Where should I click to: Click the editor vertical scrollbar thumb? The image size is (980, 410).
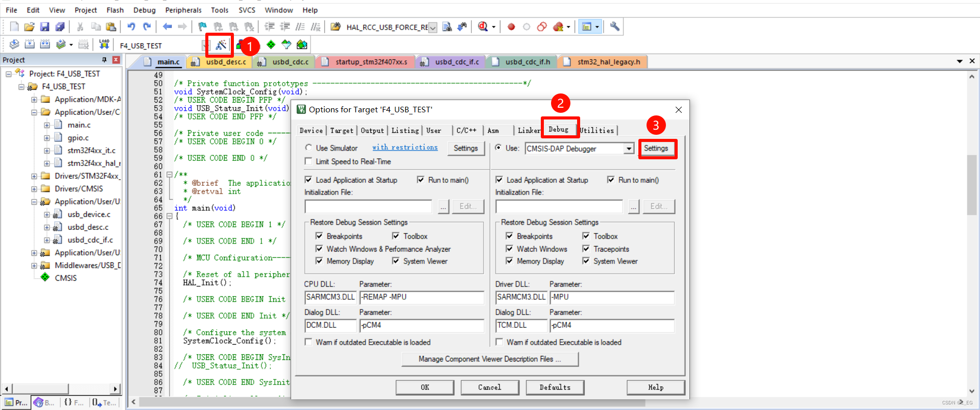tap(972, 185)
